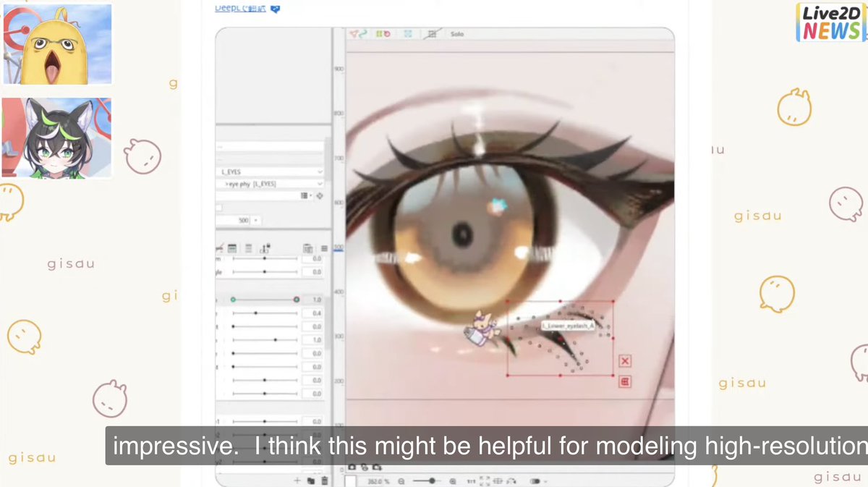
Task: Click the trash delete icon at panel bottom
Action: 324,480
